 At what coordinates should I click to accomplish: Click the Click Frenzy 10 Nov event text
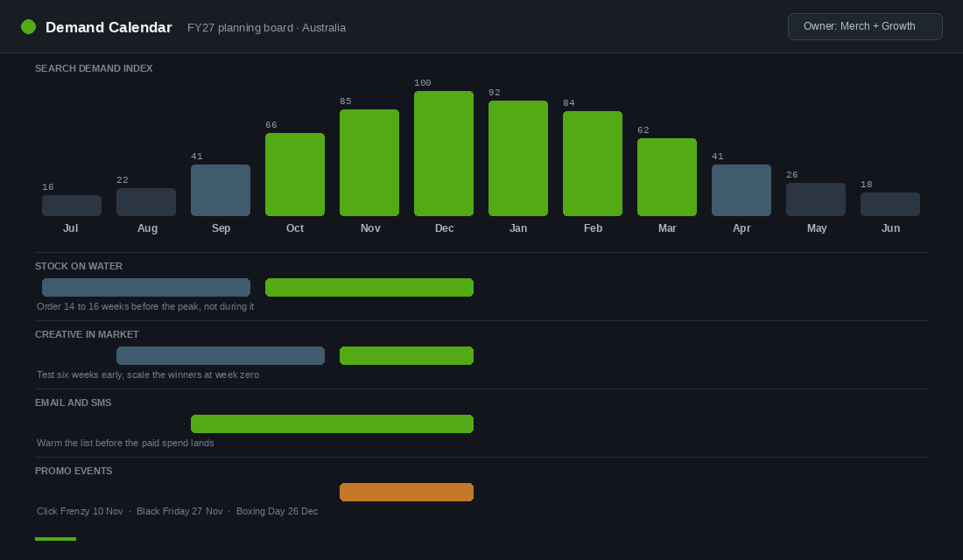point(80,511)
